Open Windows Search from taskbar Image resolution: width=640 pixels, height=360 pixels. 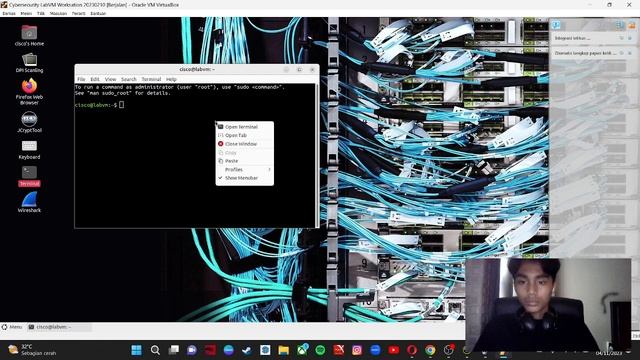click(x=155, y=350)
